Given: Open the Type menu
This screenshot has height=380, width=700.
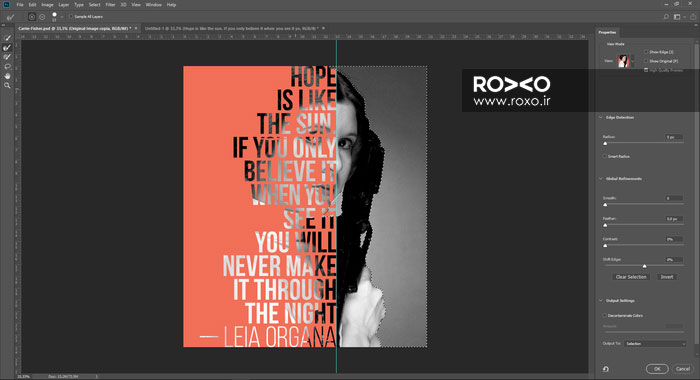Looking at the screenshot, I should 79,5.
